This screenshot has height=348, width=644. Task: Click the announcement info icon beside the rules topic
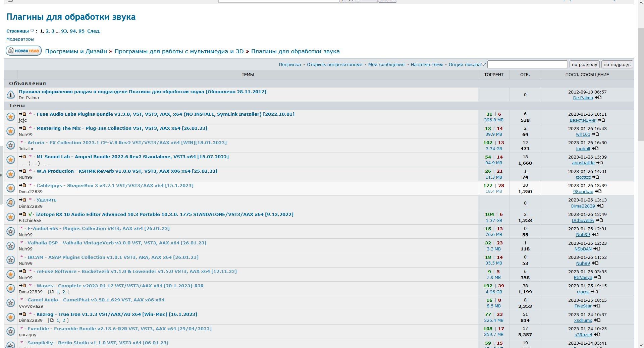point(11,95)
